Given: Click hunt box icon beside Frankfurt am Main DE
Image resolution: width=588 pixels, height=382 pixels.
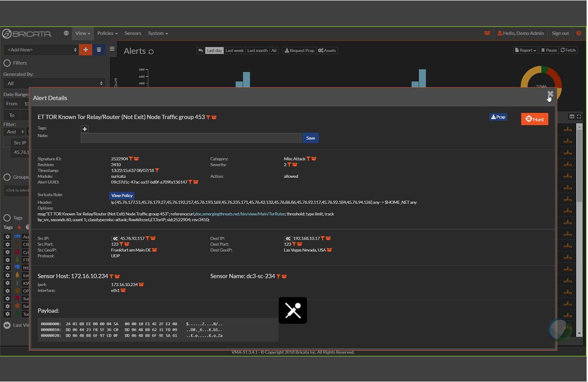Looking at the screenshot, I should coord(154,250).
